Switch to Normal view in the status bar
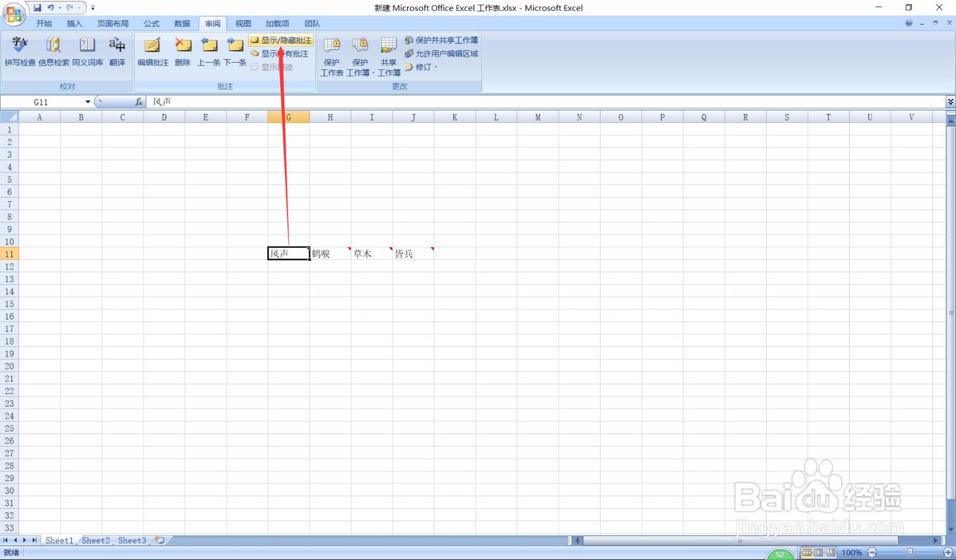 coord(807,553)
